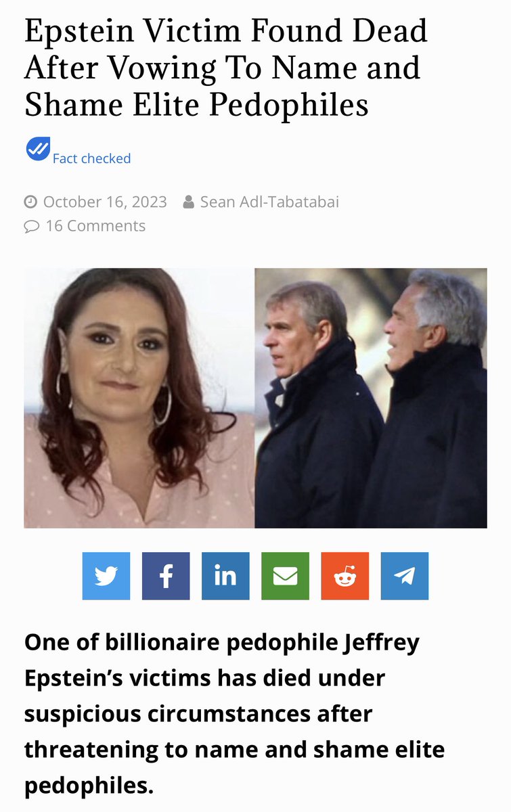
Task: Send the article using the email icon
Action: (x=285, y=576)
